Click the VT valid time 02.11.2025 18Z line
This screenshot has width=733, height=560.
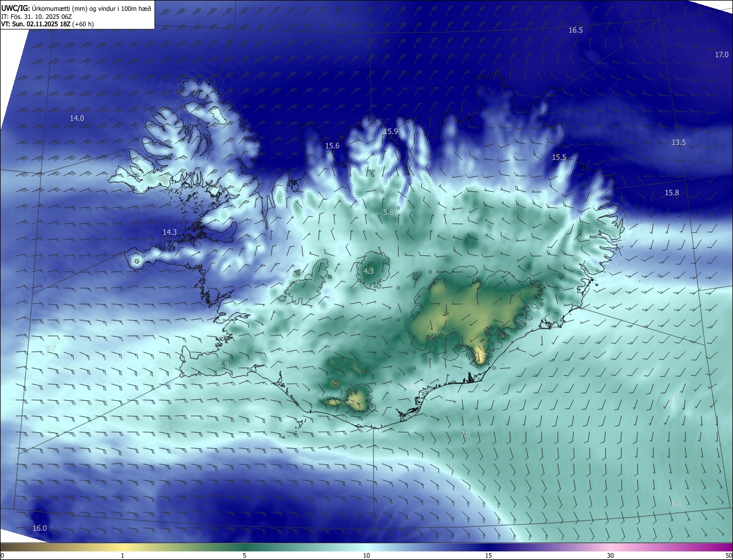pos(48,24)
